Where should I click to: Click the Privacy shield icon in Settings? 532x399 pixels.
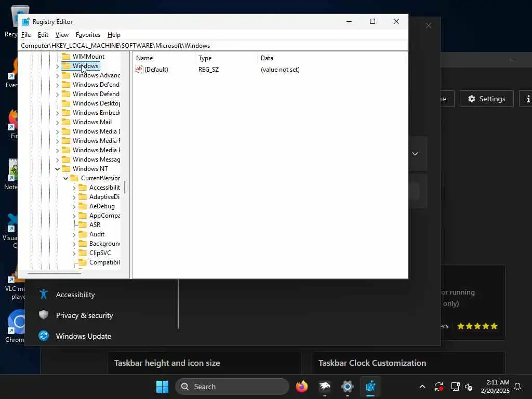[x=44, y=315]
